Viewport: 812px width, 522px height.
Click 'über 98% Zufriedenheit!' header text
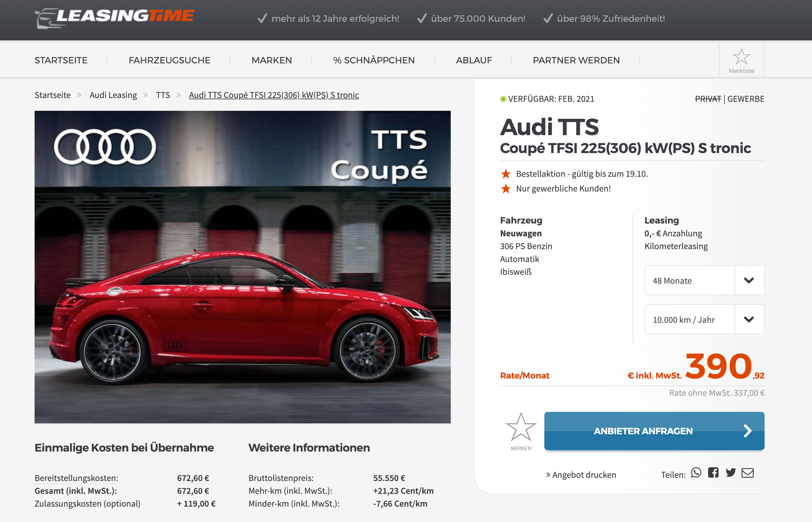coord(611,19)
